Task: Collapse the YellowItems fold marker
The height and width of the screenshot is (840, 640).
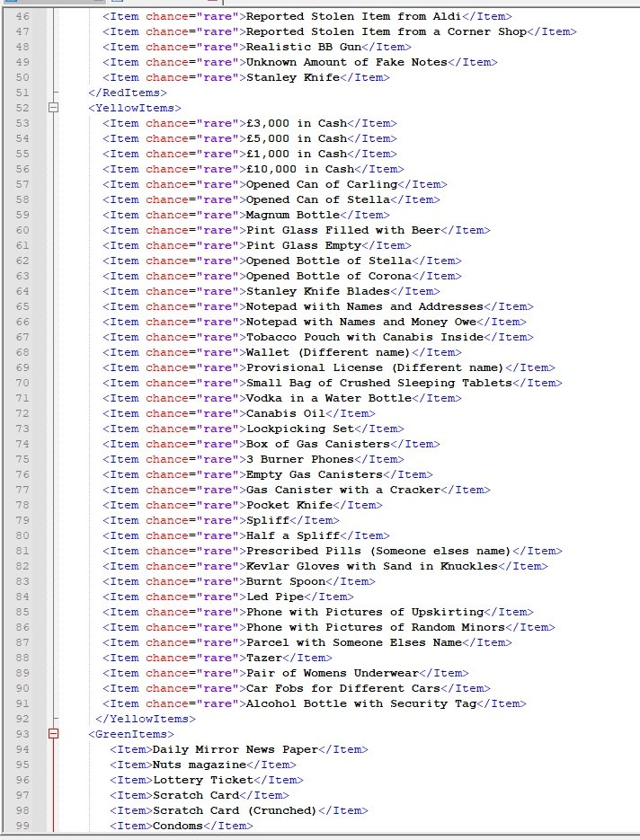Action: click(54, 108)
